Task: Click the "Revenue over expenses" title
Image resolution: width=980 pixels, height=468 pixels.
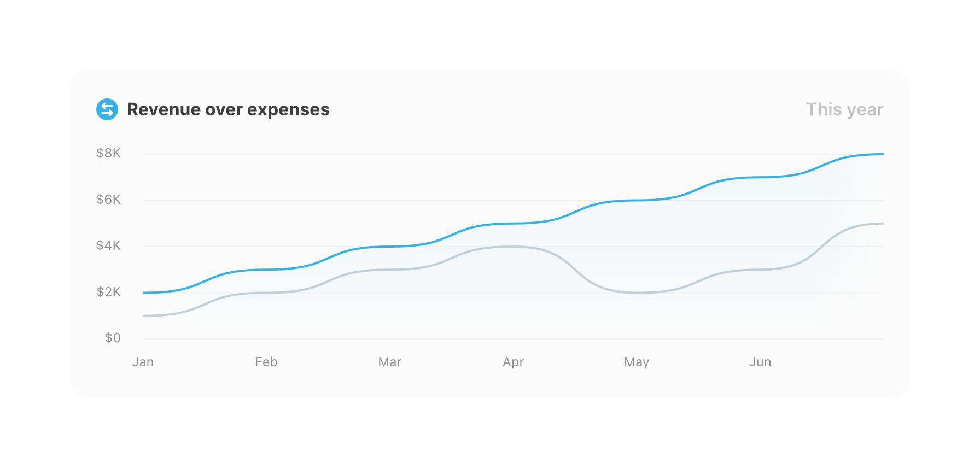Action: pos(228,109)
